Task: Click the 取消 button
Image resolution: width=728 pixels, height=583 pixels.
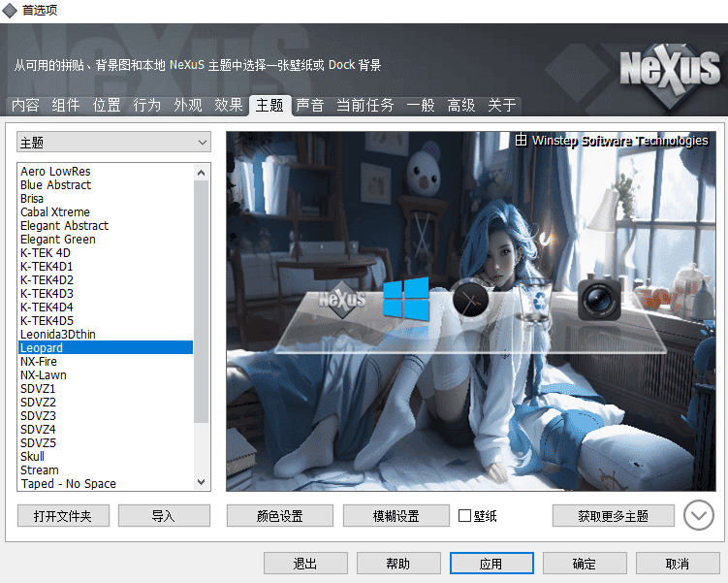Action: click(x=678, y=564)
